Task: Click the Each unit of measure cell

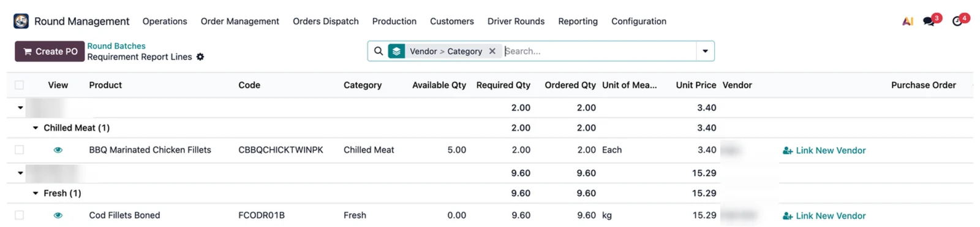Action: pyautogui.click(x=612, y=150)
